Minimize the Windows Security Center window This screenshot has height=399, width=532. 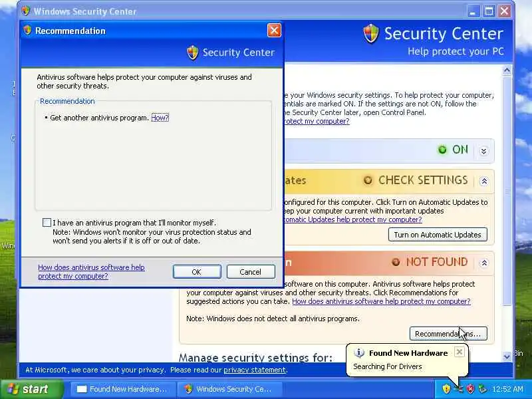point(473,11)
